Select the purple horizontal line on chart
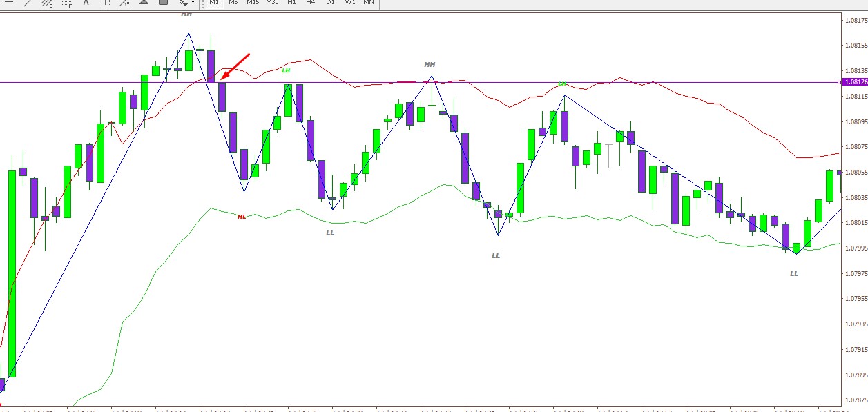Screen dimensions: 868x412 pos(419,82)
